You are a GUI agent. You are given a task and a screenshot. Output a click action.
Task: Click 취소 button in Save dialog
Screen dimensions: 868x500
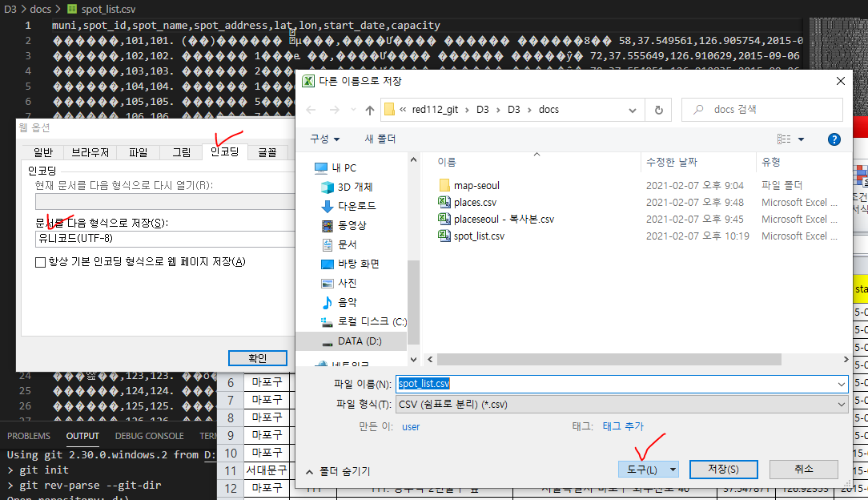click(x=804, y=470)
